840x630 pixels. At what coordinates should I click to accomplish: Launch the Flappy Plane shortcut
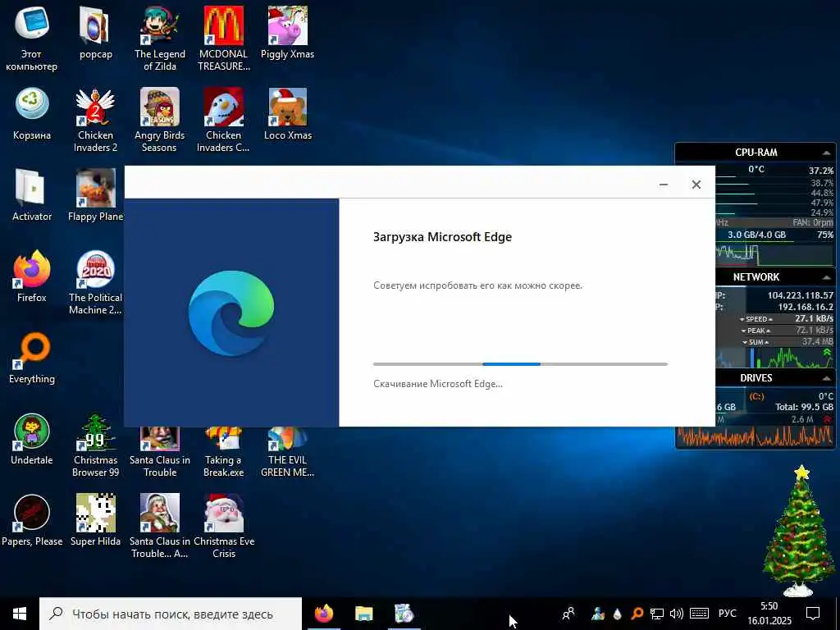coord(95,195)
